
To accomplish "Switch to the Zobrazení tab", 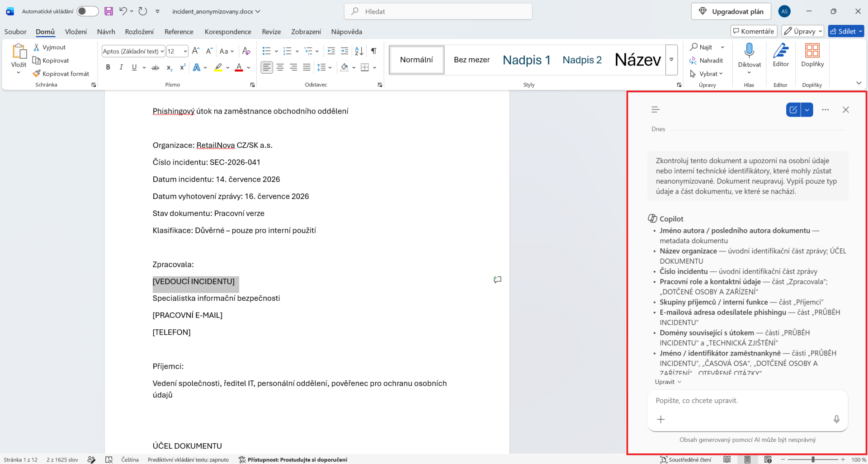I will click(306, 32).
